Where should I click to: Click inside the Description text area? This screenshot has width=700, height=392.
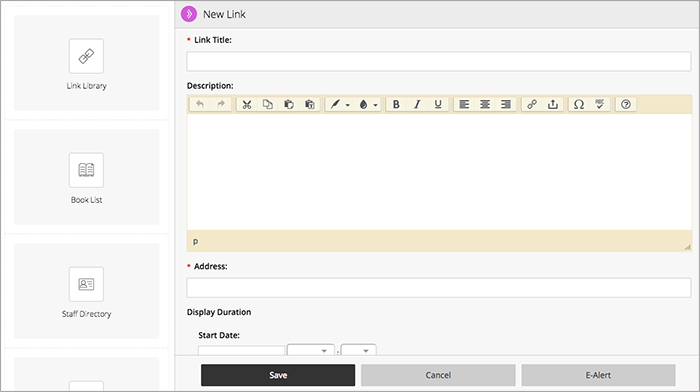coord(439,172)
